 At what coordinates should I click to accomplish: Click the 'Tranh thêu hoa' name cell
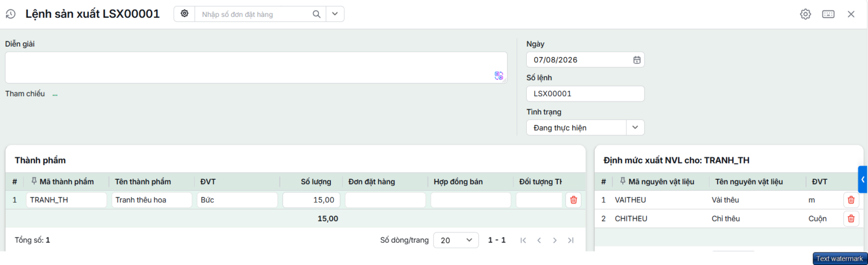coord(152,200)
